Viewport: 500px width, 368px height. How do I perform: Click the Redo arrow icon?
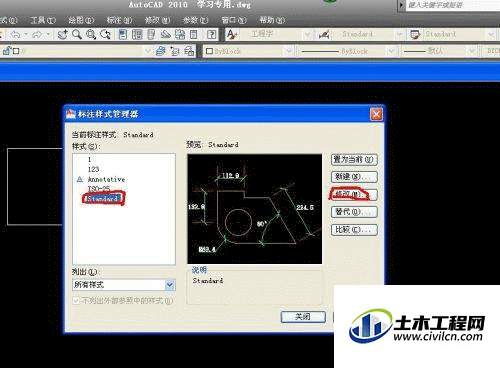37,34
